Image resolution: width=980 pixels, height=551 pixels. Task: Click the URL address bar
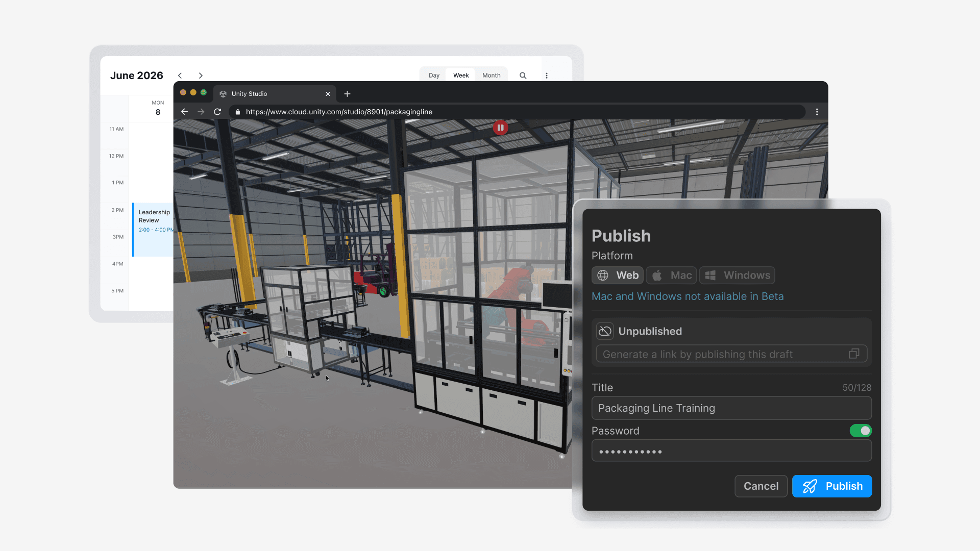[x=517, y=112]
